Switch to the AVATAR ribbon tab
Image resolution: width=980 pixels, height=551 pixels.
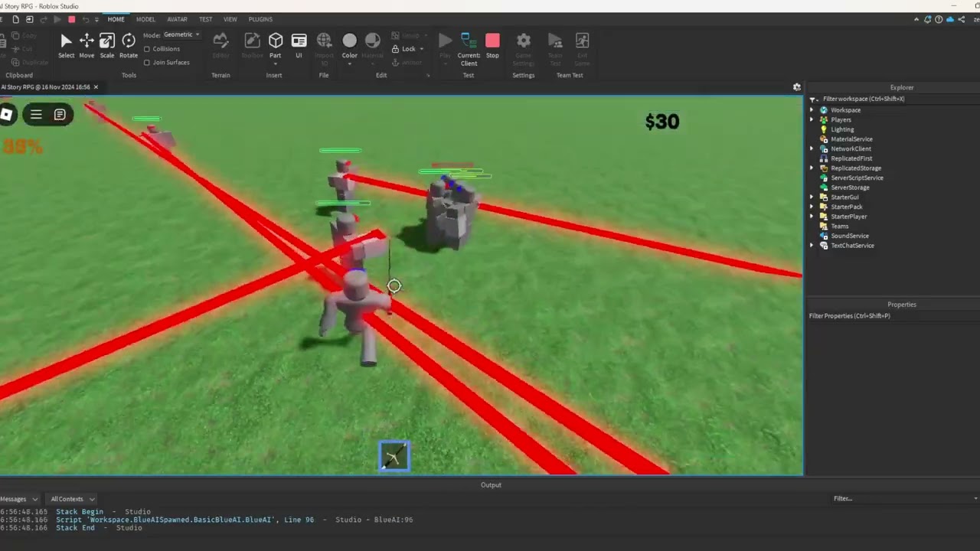coord(177,19)
